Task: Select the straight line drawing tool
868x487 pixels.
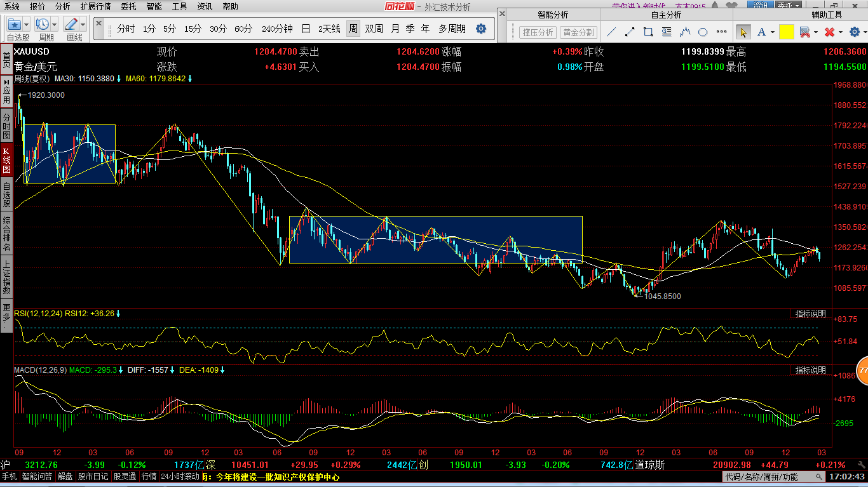Action: click(x=611, y=32)
